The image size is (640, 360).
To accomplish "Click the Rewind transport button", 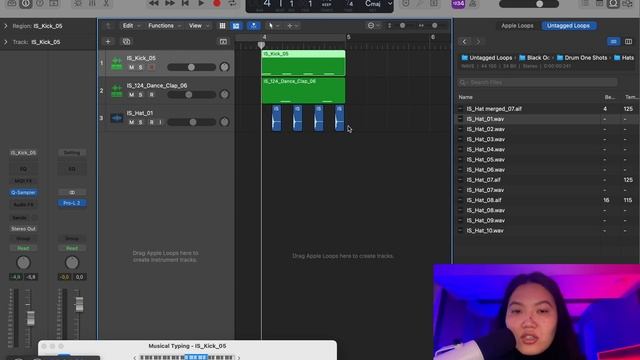I will click(153, 3).
